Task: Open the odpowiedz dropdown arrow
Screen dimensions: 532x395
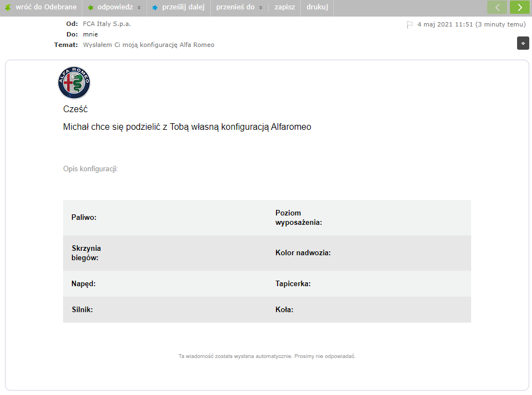Action: coord(139,8)
